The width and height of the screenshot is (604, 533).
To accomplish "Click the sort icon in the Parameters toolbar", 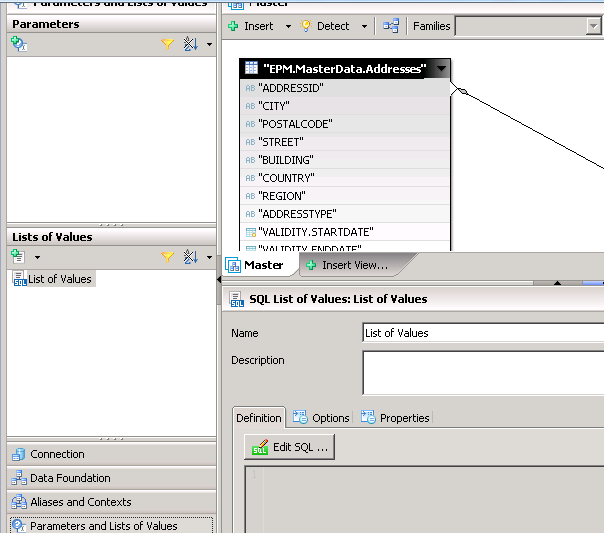I will coord(190,44).
